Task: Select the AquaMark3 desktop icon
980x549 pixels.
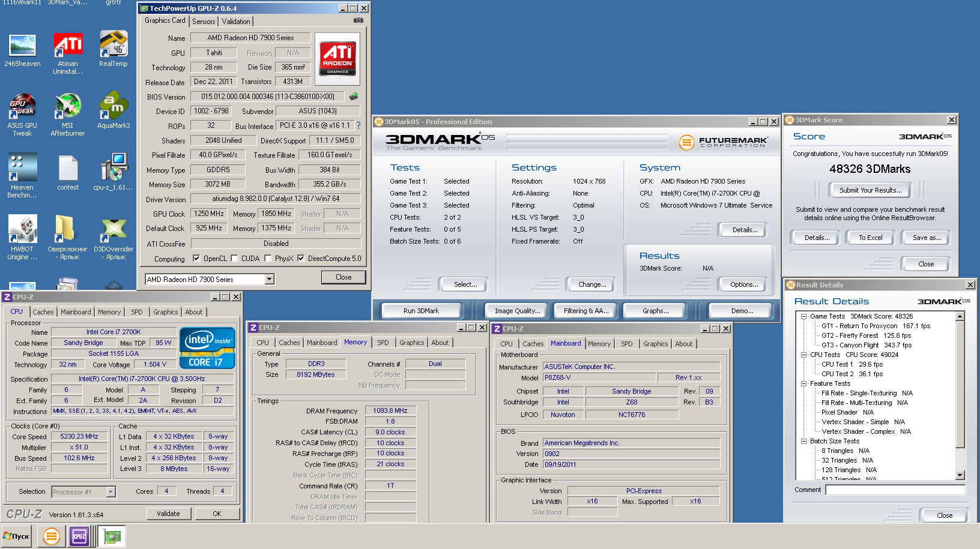Action: [x=113, y=111]
